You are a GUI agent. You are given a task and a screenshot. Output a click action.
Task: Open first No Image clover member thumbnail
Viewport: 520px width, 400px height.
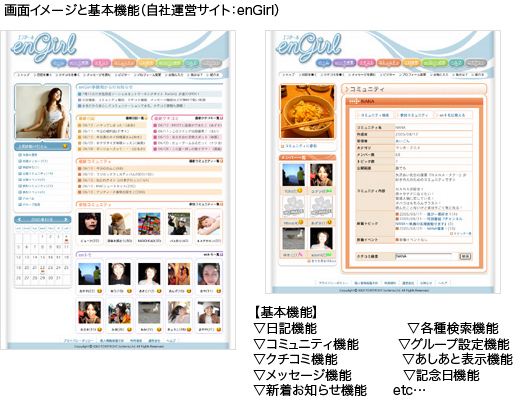tap(293, 206)
